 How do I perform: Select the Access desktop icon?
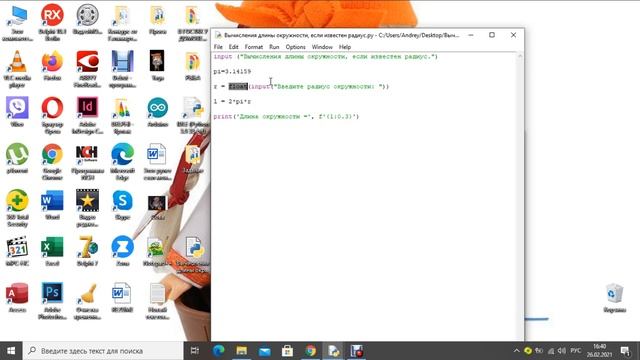(17, 298)
